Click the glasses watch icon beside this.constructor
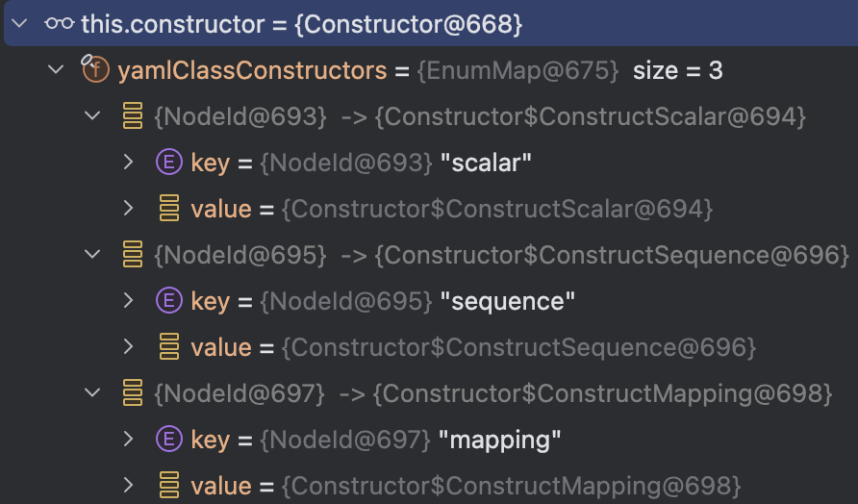 point(59,24)
